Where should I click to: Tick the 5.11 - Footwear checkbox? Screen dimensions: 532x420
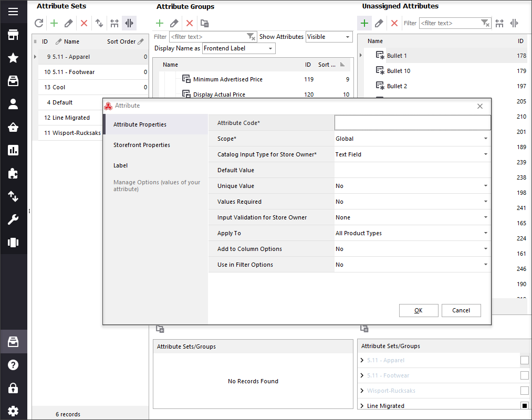525,375
